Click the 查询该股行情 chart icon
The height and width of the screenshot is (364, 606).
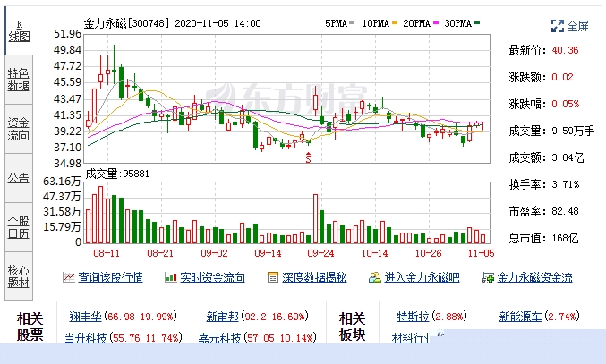click(x=68, y=277)
